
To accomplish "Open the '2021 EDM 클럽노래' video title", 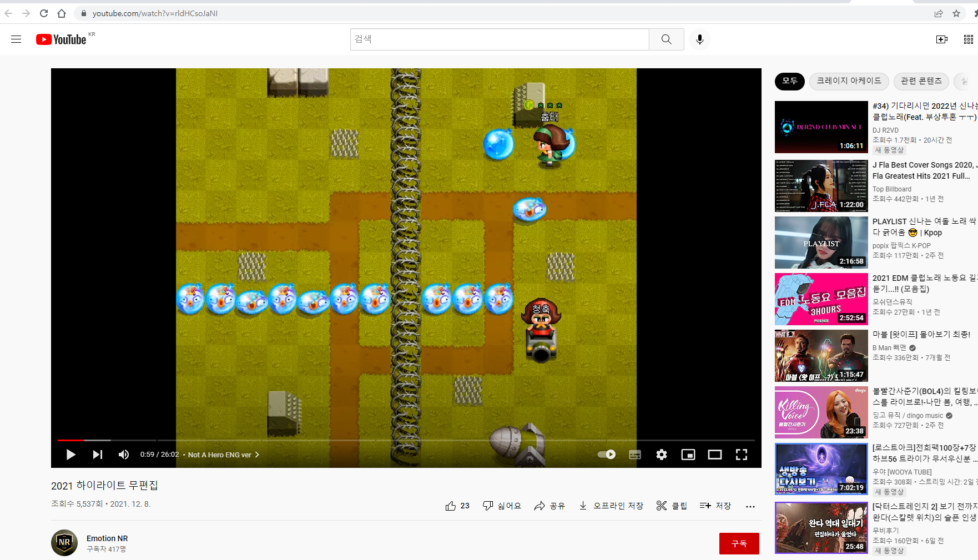I will tap(925, 284).
